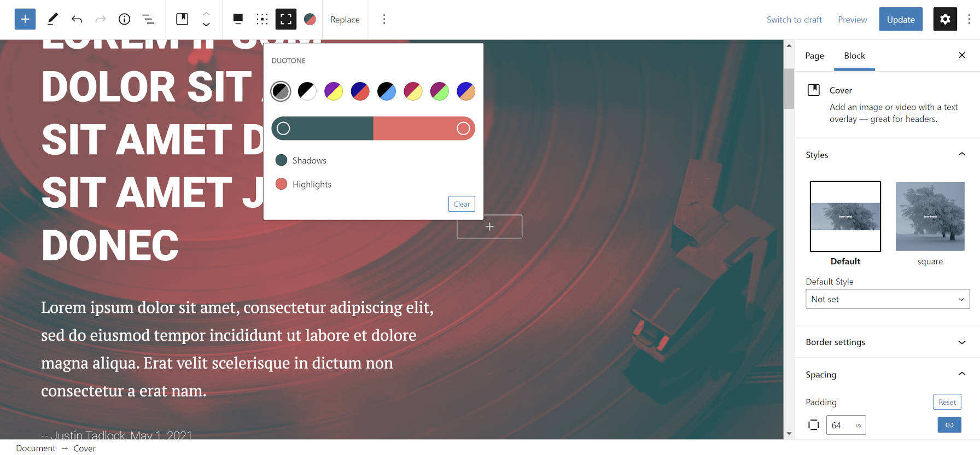Click the blue block inserter plus button
This screenshot has height=455, width=980.
(x=25, y=19)
